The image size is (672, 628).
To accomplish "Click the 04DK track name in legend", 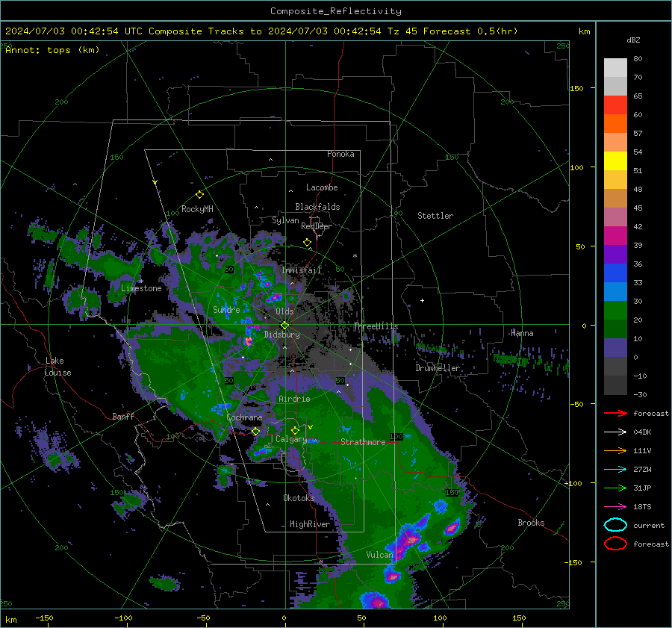I will (642, 432).
